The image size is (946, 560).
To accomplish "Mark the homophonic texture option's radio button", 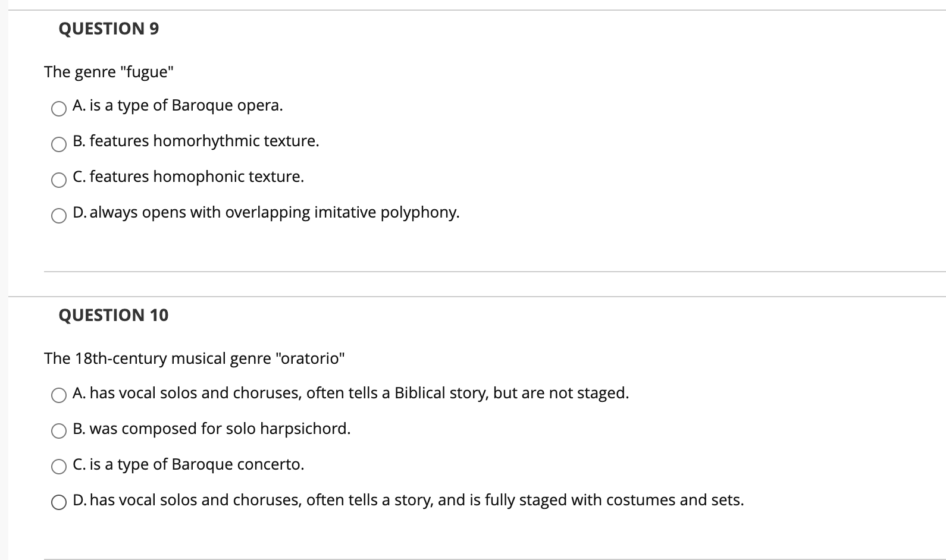I will [58, 180].
